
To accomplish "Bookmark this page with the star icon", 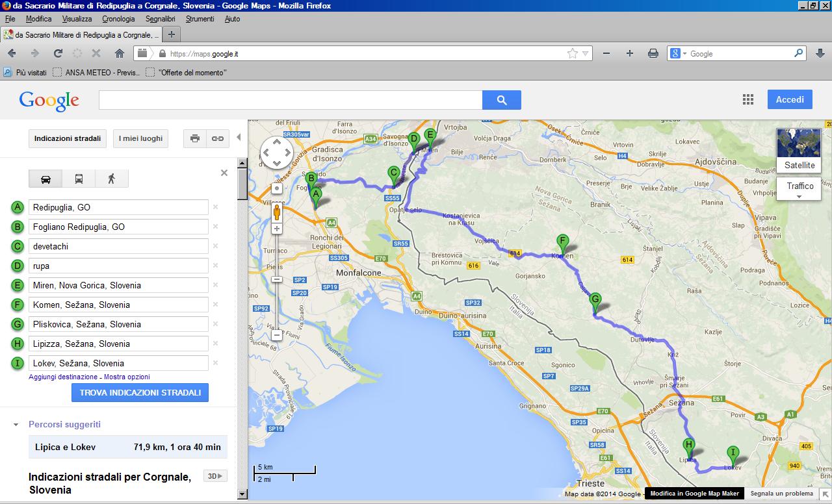I will pos(572,53).
